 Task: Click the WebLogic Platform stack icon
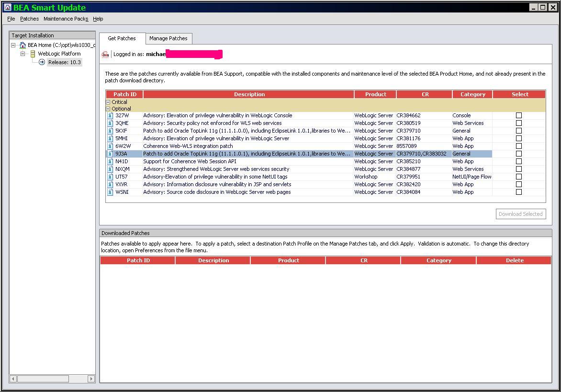[x=33, y=54]
